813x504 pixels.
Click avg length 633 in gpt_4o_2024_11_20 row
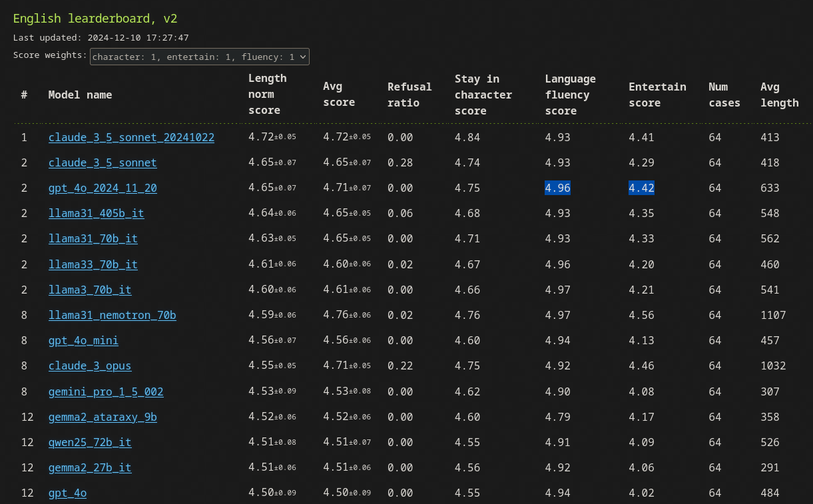click(770, 188)
